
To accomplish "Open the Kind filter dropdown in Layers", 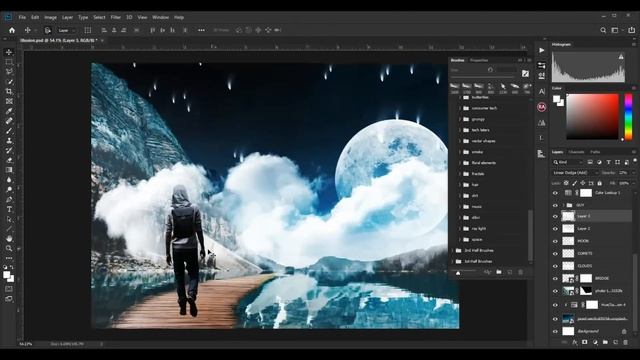I will pos(568,162).
